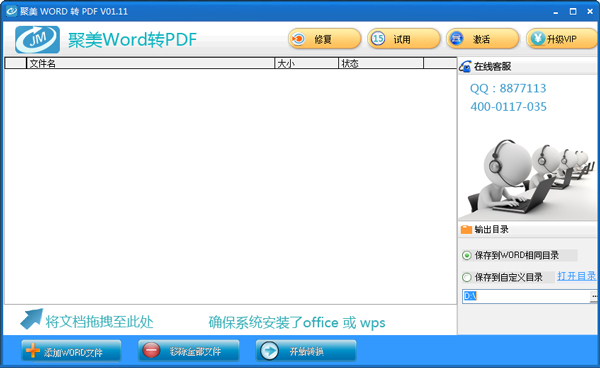Click the QQ : 8877113 contact text
Screen dimensions: 600x368
pos(508,88)
